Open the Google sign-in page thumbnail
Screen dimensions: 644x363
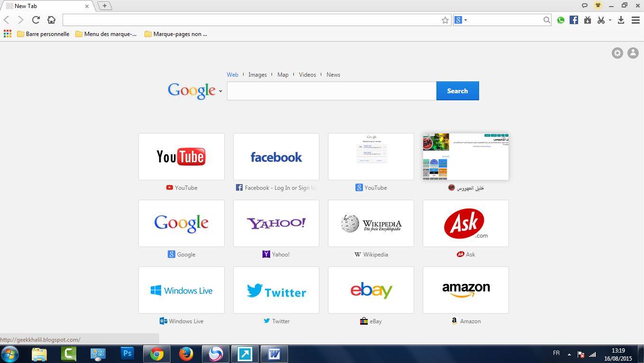371,156
